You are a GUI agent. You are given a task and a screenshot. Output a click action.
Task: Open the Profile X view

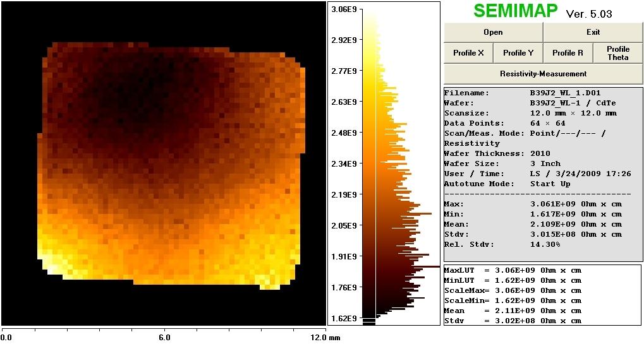pos(468,53)
